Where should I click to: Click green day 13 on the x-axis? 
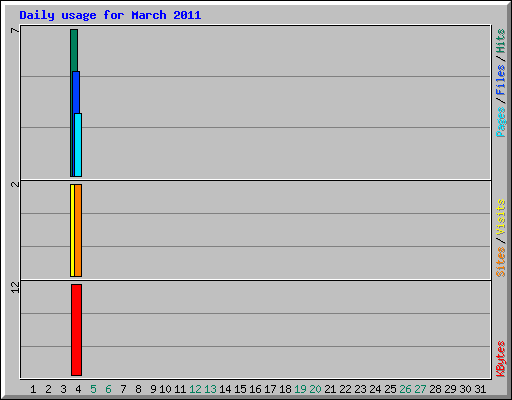pos(210,389)
